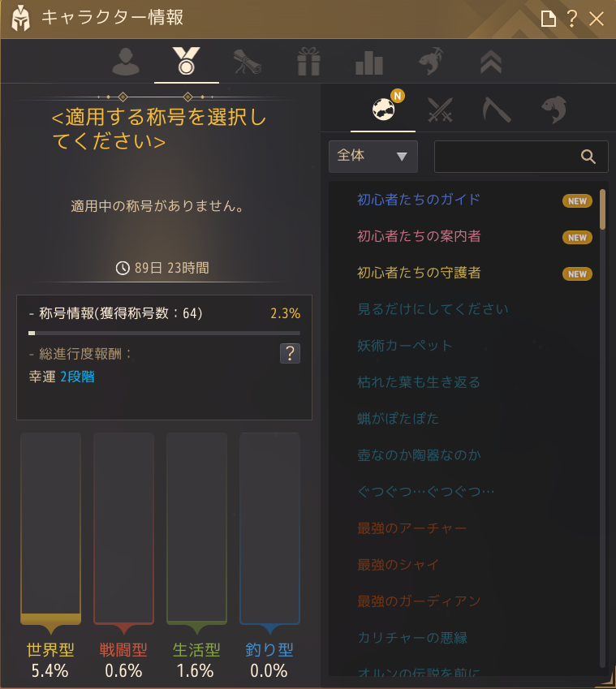Select the medal titles tab
The width and height of the screenshot is (616, 689).
coord(187,61)
